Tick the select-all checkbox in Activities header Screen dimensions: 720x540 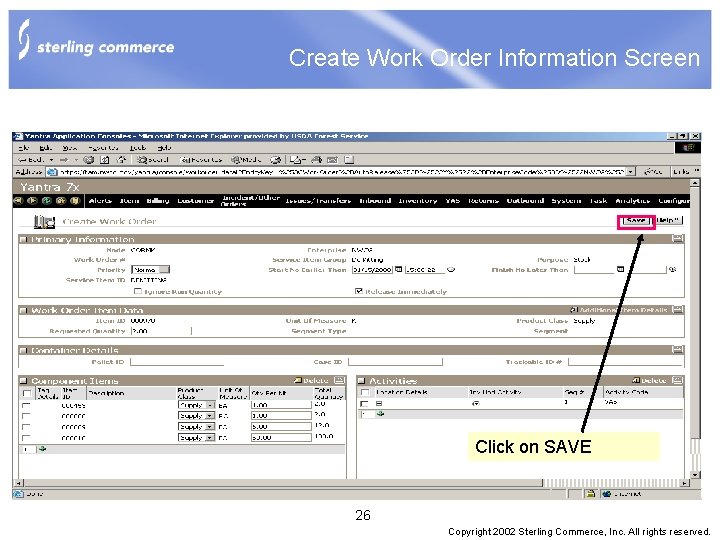pyautogui.click(x=365, y=393)
